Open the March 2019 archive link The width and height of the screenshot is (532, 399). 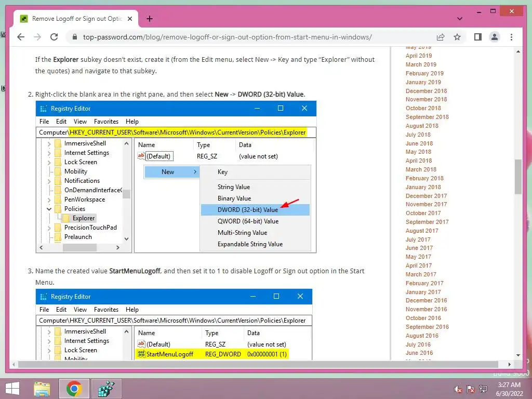coord(421,64)
